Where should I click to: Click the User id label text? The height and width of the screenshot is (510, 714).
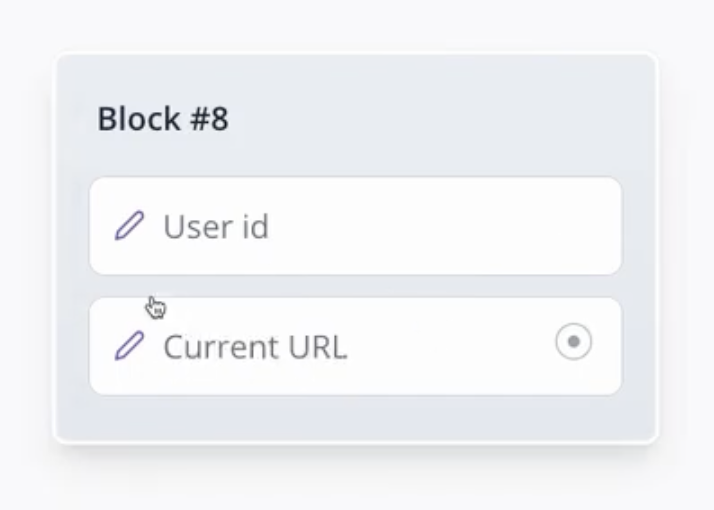(216, 227)
